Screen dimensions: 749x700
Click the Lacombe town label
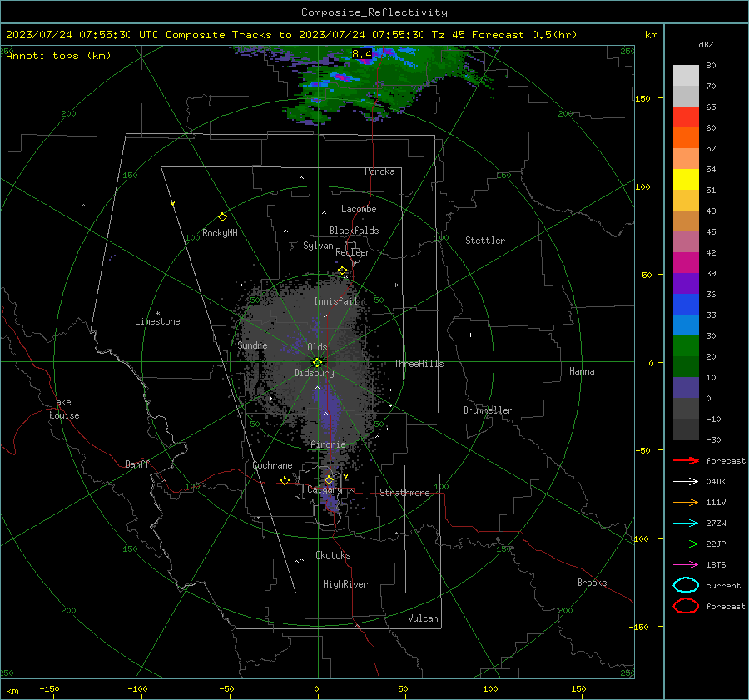(359, 209)
